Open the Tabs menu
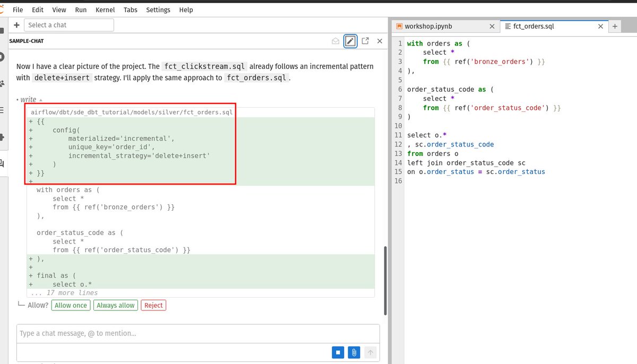This screenshot has width=637, height=364. tap(131, 10)
